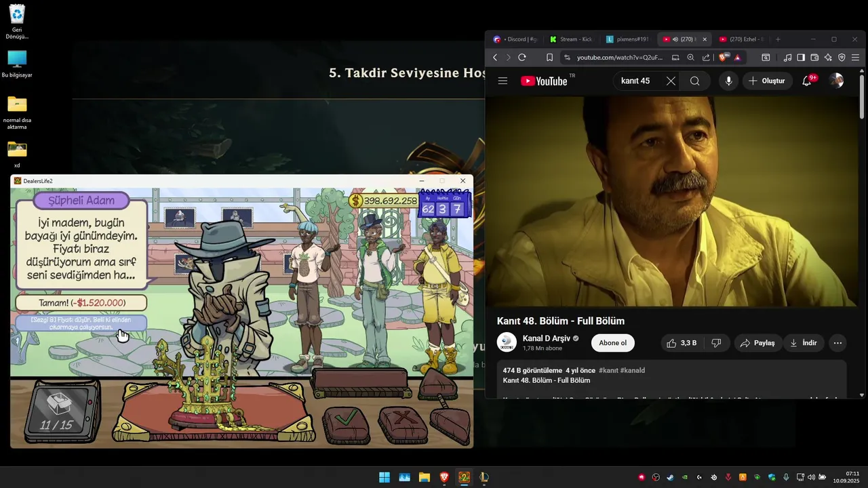
Task: Open the Steam tray icon
Action: click(x=670, y=477)
